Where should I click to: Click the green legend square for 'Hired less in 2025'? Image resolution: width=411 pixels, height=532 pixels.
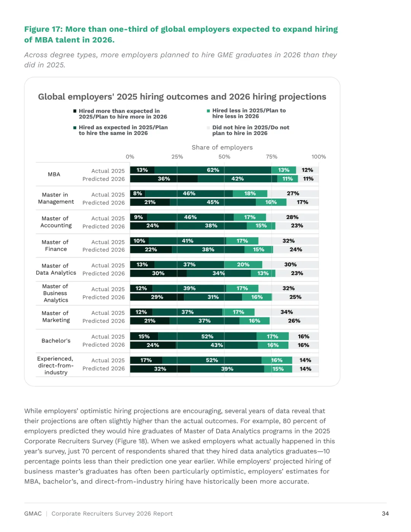(x=208, y=111)
